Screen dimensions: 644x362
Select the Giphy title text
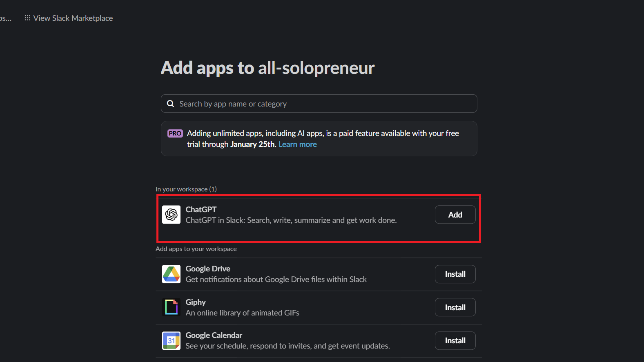[196, 302]
